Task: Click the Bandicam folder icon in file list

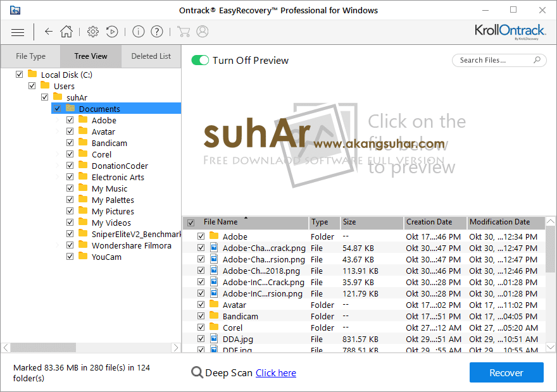Action: (214, 315)
